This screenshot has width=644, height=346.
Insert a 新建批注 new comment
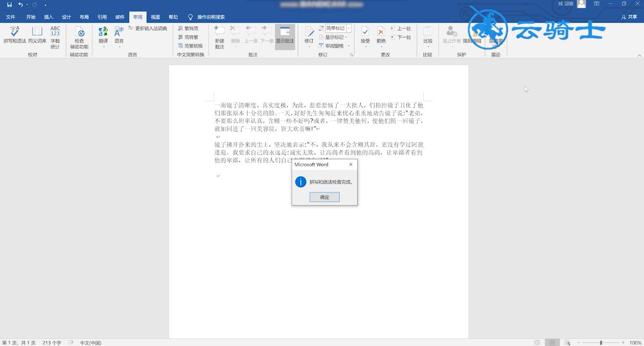click(x=220, y=37)
